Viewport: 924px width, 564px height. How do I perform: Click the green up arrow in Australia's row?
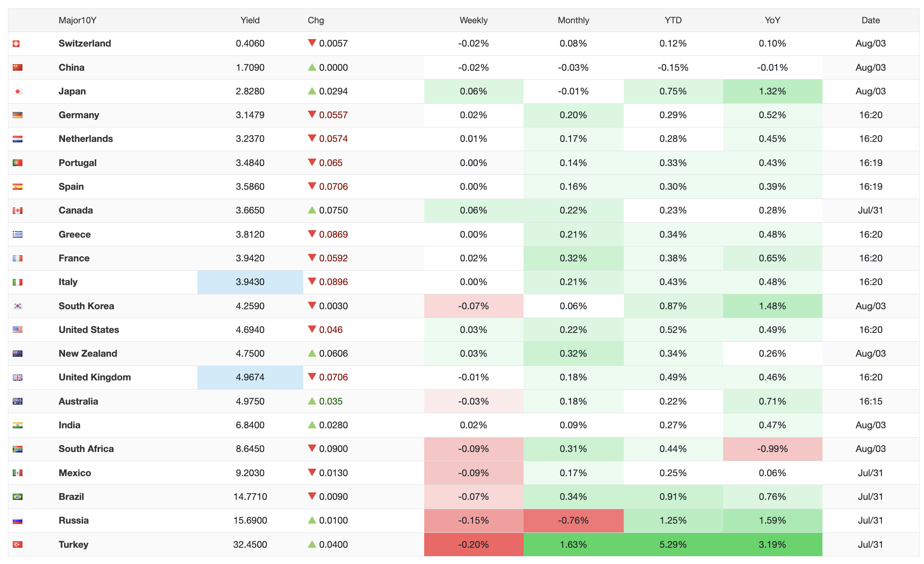(312, 401)
